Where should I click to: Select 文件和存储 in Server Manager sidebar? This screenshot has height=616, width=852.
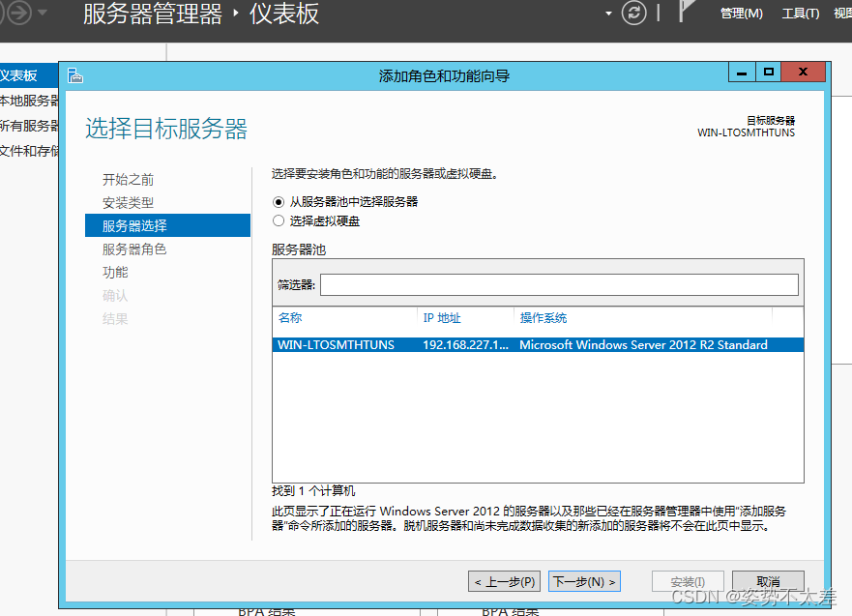(29, 151)
